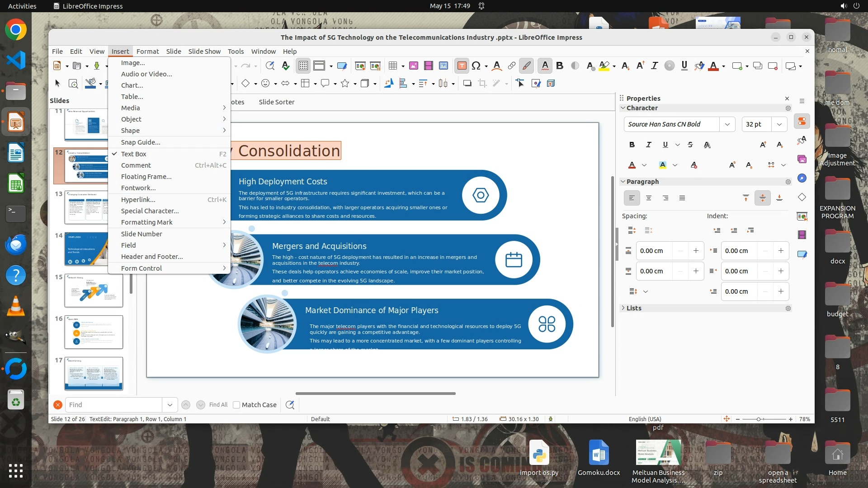Toggle Italic in the Character panel
Screen dimensions: 868x488
(x=648, y=145)
